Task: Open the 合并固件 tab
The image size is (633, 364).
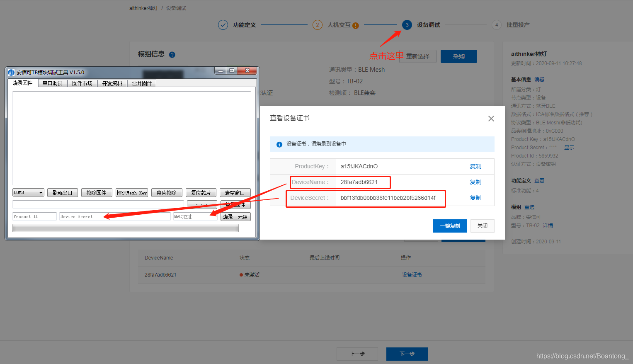Action: 142,83
